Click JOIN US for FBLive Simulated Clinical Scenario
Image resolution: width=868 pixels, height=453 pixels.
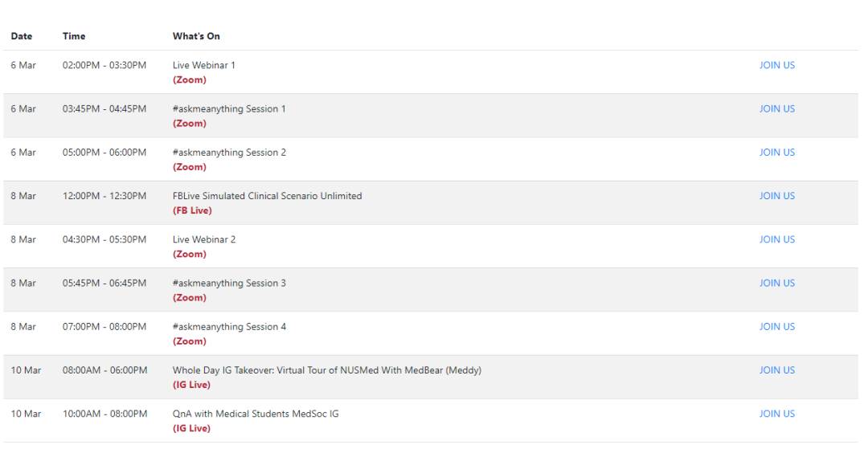point(776,196)
